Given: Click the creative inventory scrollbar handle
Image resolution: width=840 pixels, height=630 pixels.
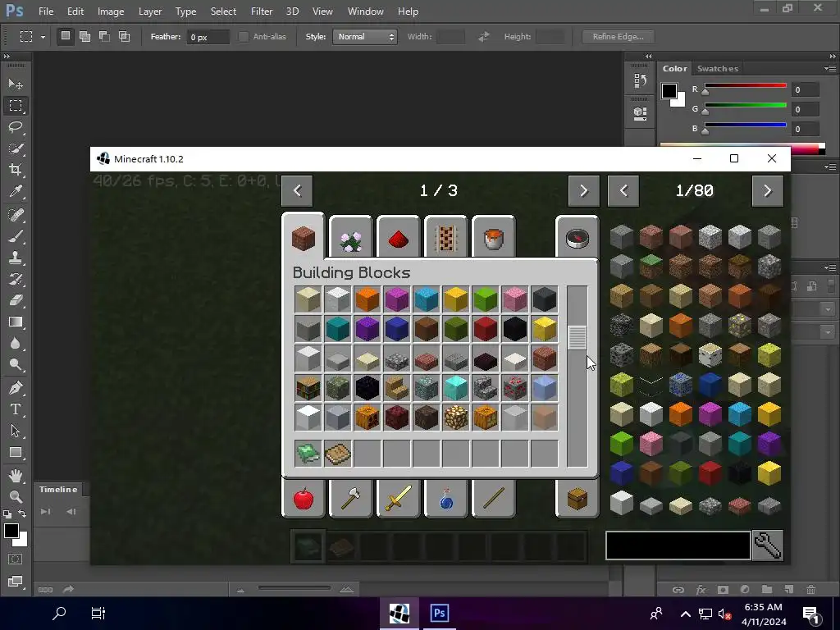Looking at the screenshot, I should [577, 337].
